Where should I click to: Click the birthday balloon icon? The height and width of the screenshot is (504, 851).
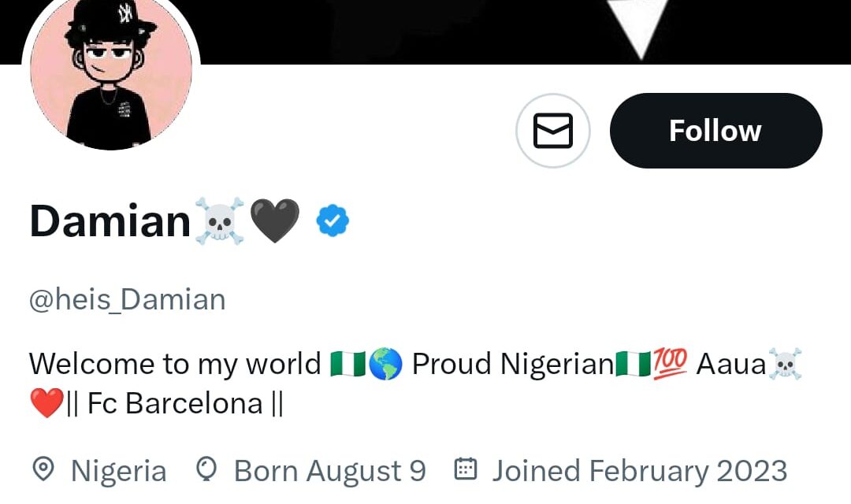(206, 470)
